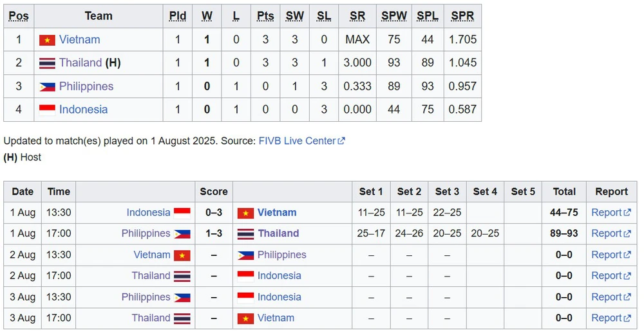Click Indonesia flag in 1 Aug 13:30 match row
The width and height of the screenshot is (644, 332).
pos(182,213)
